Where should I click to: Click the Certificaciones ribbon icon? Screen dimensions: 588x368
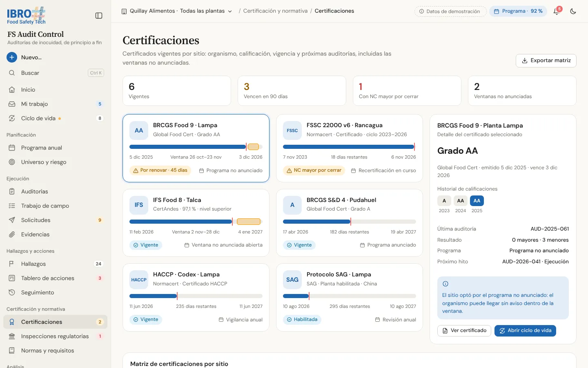pyautogui.click(x=12, y=322)
